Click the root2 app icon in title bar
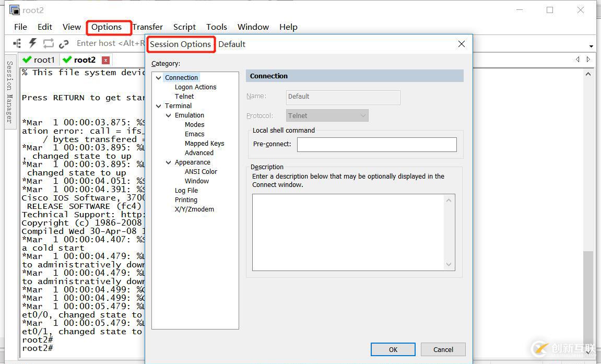The height and width of the screenshot is (364, 601). 14,10
